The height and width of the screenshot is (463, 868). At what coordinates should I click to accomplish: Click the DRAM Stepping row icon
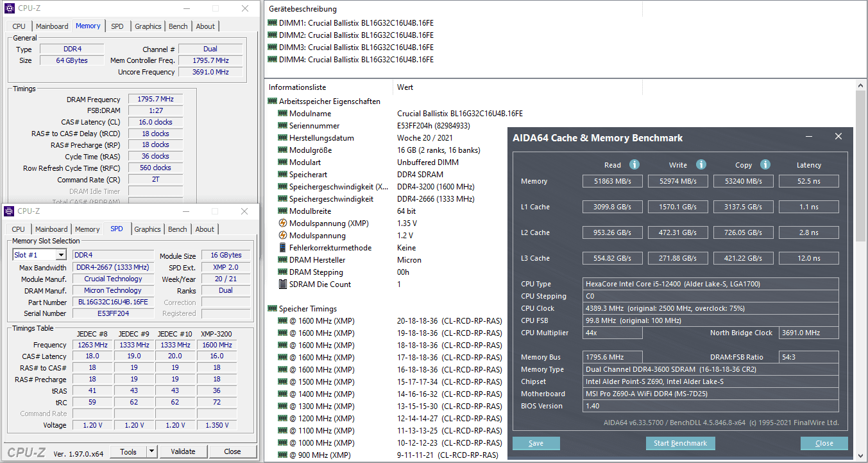[x=283, y=272]
